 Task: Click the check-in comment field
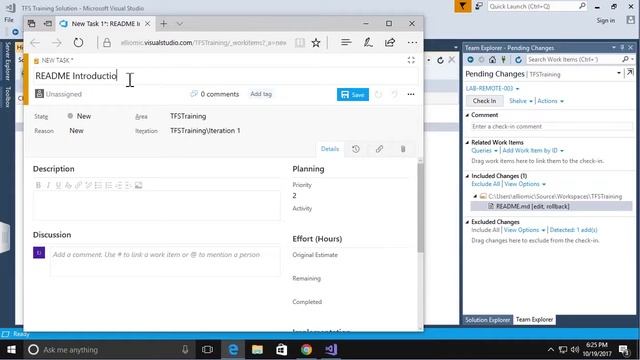coord(551,127)
